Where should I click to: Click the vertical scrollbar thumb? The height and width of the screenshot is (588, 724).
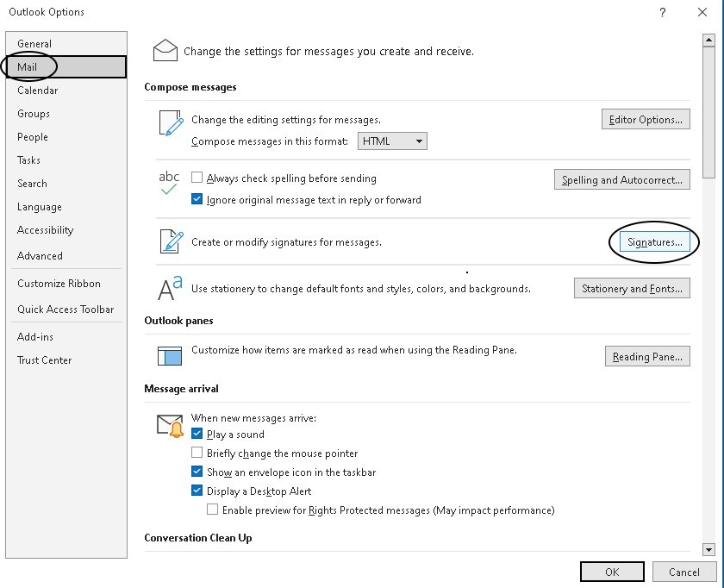coord(708,112)
